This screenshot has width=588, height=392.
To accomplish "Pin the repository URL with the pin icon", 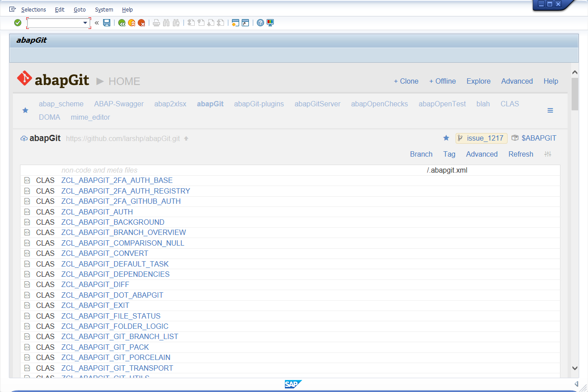I will pos(186,138).
